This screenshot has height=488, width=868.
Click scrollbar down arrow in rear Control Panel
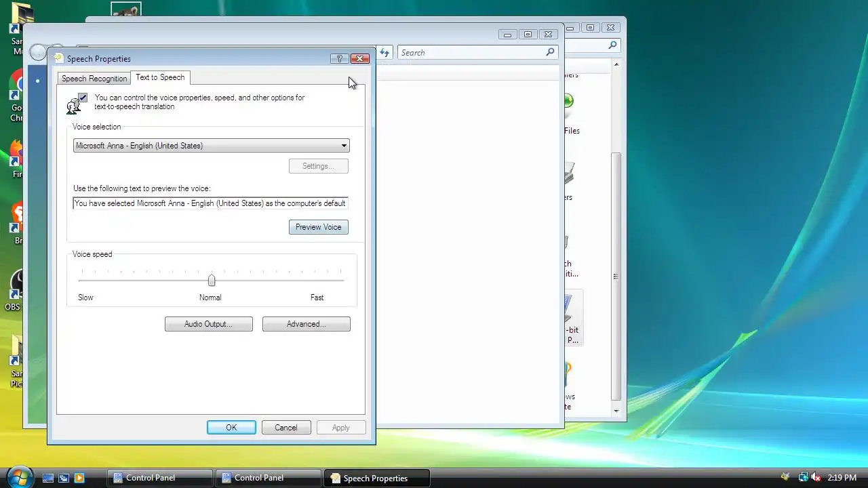click(x=616, y=410)
